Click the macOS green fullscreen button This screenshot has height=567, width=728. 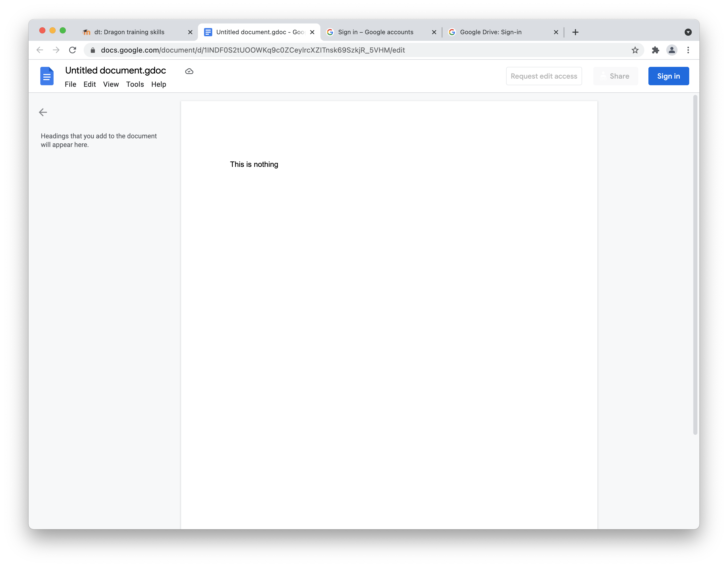[x=63, y=30]
